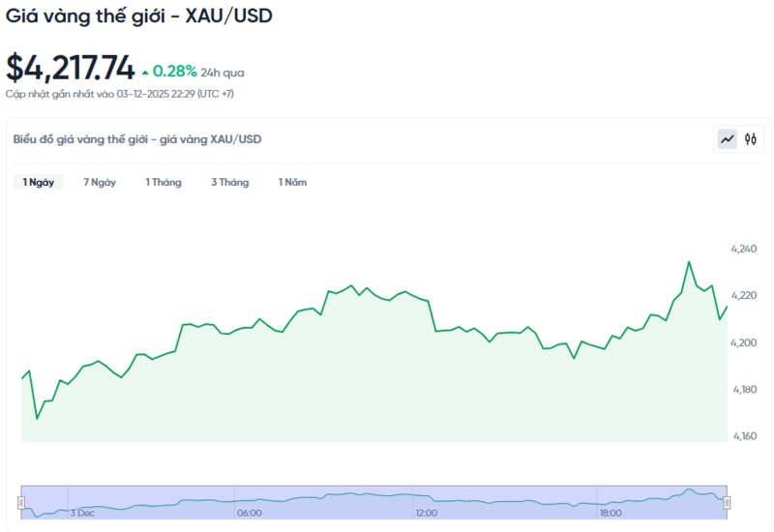Click the 06:00 mark on the navigator
This screenshot has width=774, height=532.
[x=249, y=513]
